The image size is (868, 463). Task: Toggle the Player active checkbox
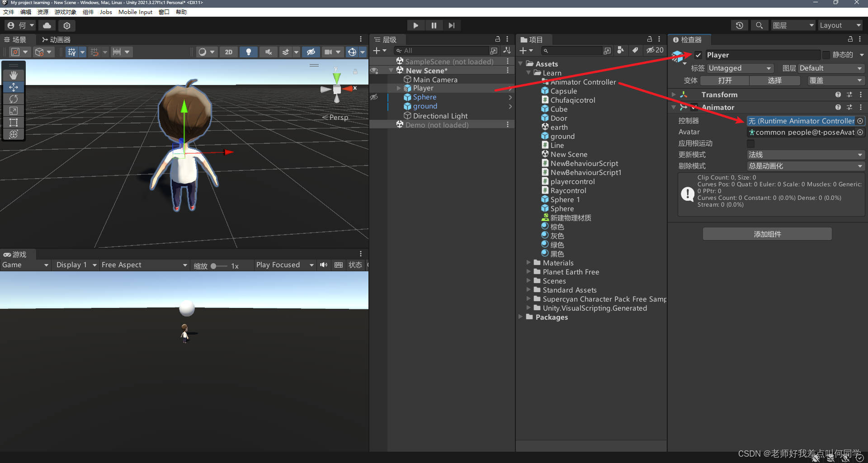pos(698,55)
